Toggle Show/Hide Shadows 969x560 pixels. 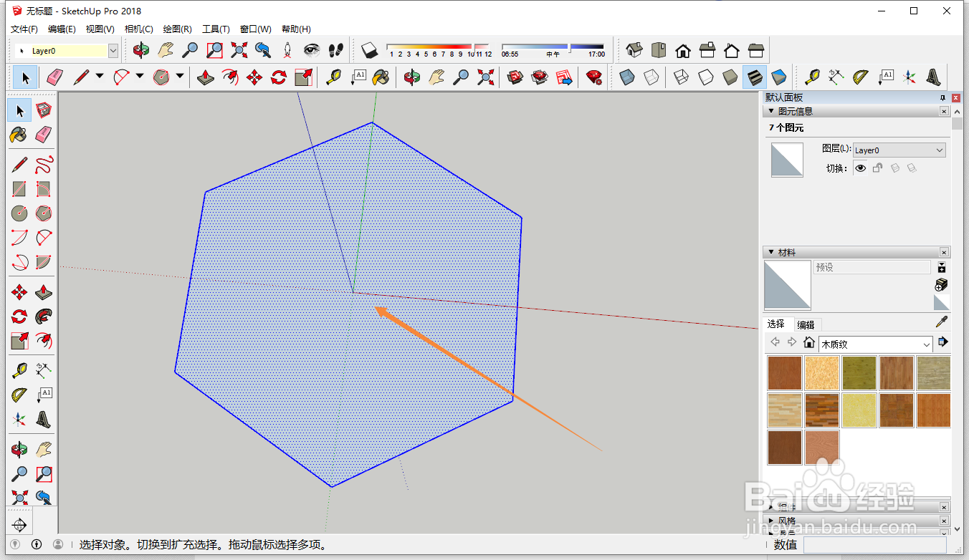tap(369, 50)
